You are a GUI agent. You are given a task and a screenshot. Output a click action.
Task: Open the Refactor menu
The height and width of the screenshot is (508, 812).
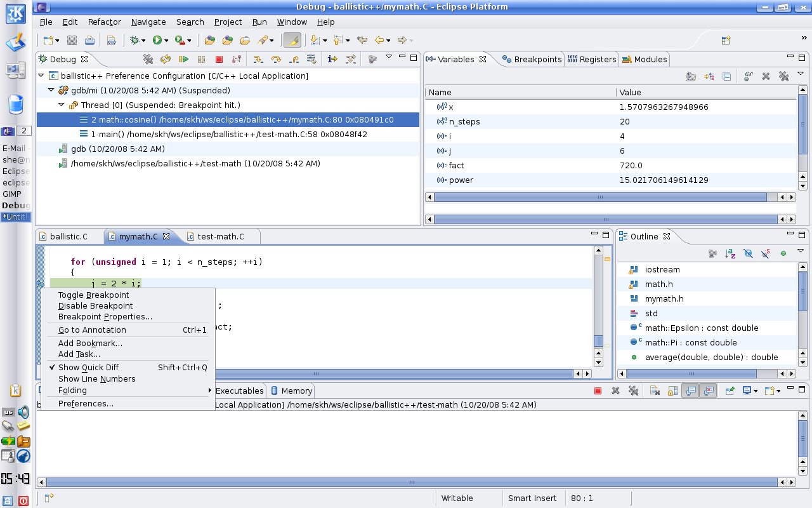click(x=104, y=22)
